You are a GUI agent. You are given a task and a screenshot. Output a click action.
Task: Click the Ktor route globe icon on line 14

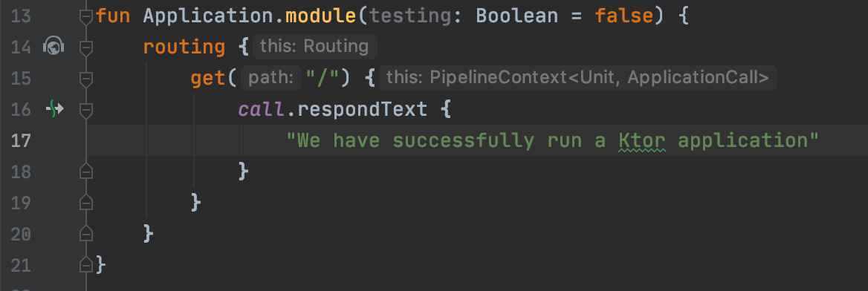[x=54, y=47]
